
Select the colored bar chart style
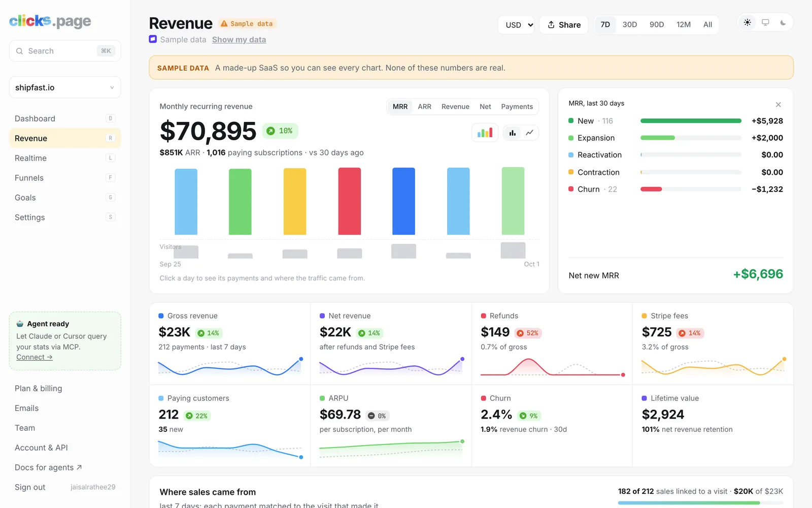tap(485, 133)
